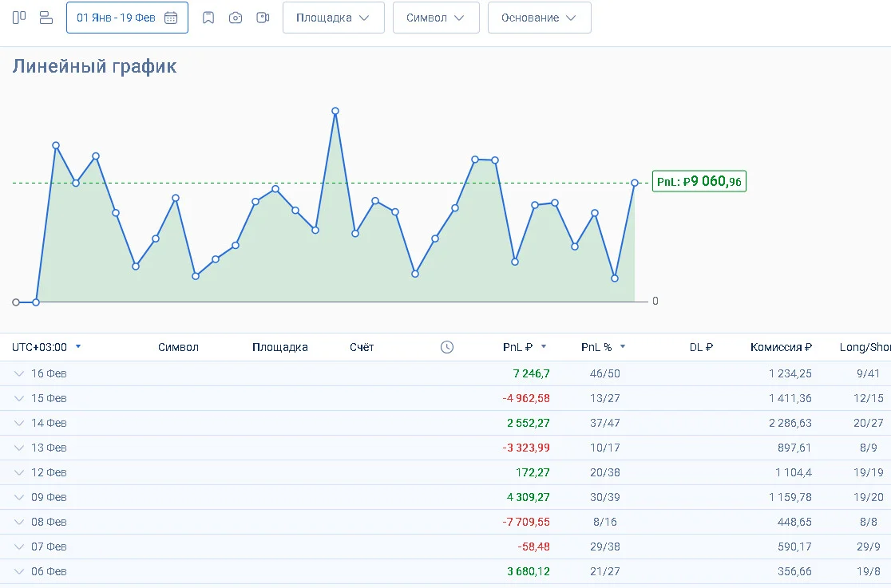Click the bookmark icon in toolbar
Image resolution: width=891 pixels, height=588 pixels.
[x=208, y=18]
